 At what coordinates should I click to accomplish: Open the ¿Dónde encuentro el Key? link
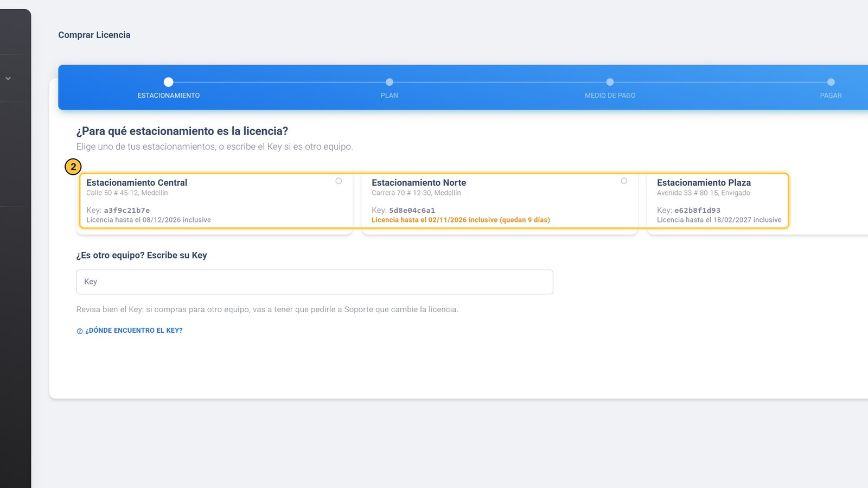[134, 331]
